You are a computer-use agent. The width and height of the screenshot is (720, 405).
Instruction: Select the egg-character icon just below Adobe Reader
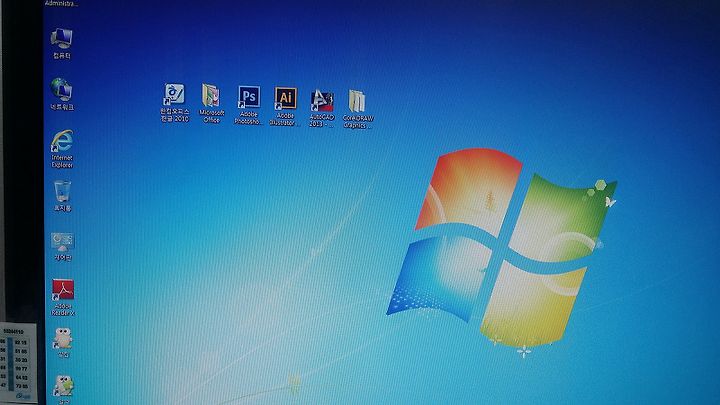click(x=63, y=343)
